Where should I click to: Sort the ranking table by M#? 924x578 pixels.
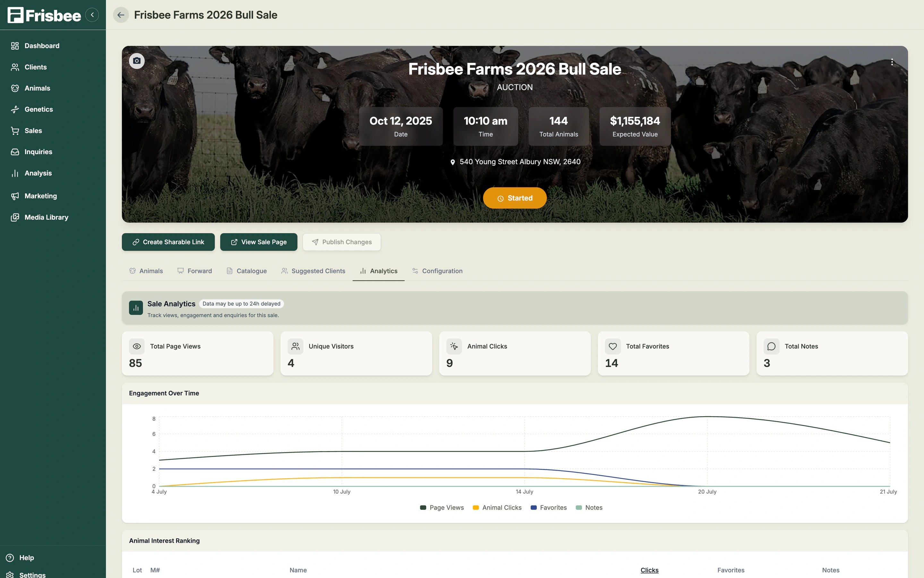pyautogui.click(x=155, y=570)
